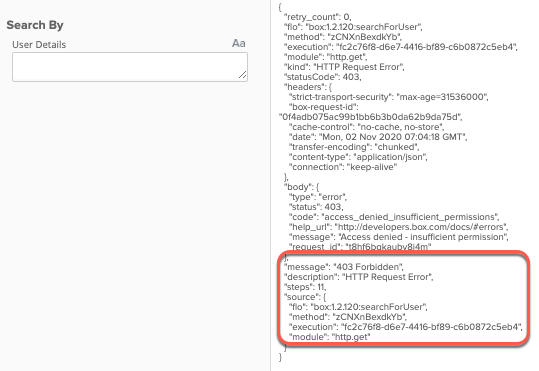539x371 pixels.
Task: Click the "body" object opening line
Action: [x=301, y=187]
